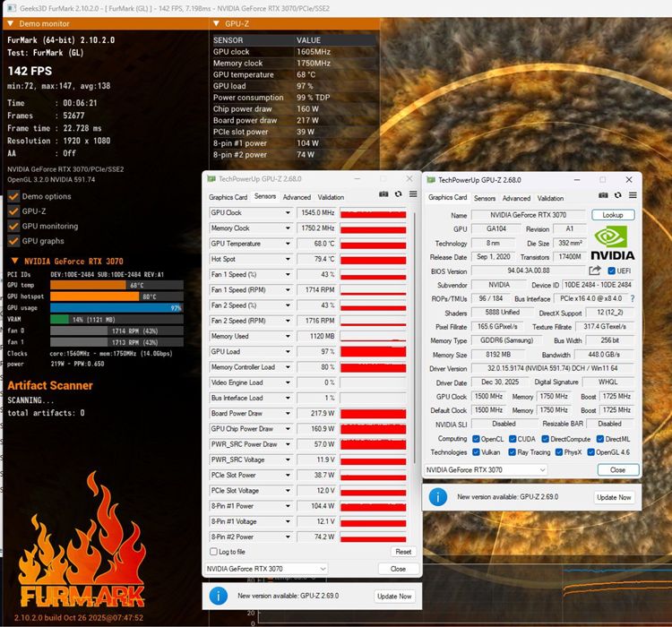Open the GPU Clock sensor dropdown arrow

(288, 212)
